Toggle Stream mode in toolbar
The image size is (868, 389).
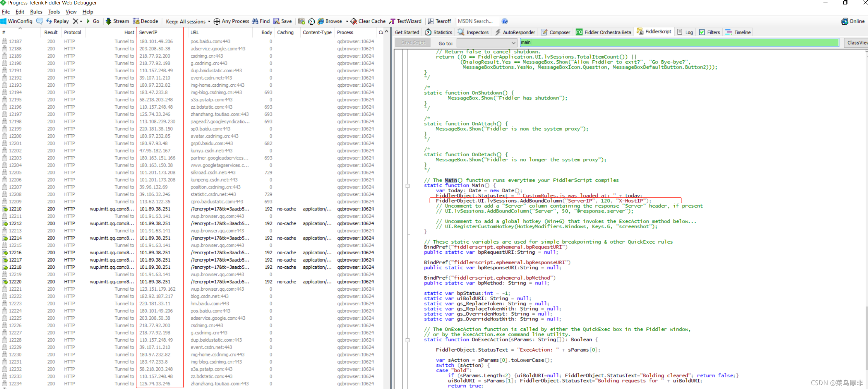(x=117, y=21)
